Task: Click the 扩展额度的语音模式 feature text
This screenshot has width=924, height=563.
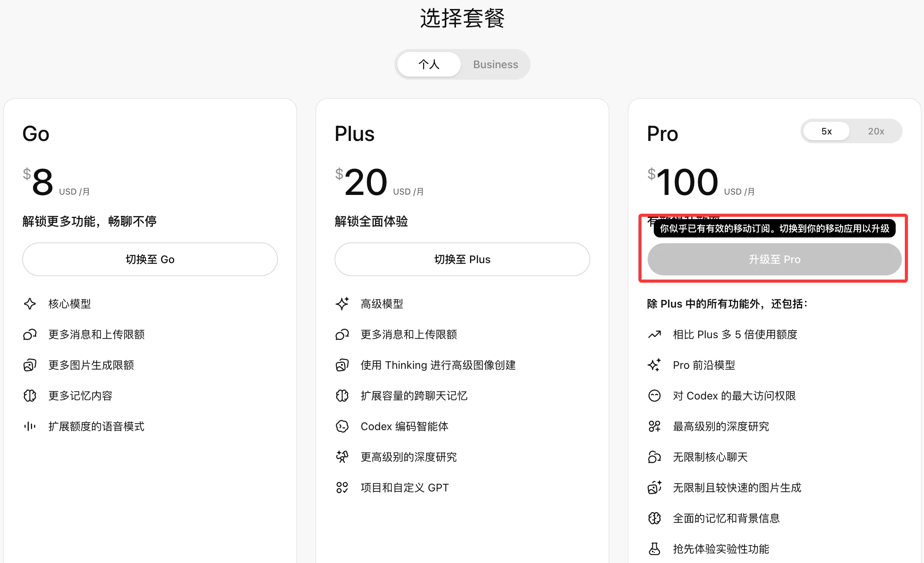Action: pos(96,426)
